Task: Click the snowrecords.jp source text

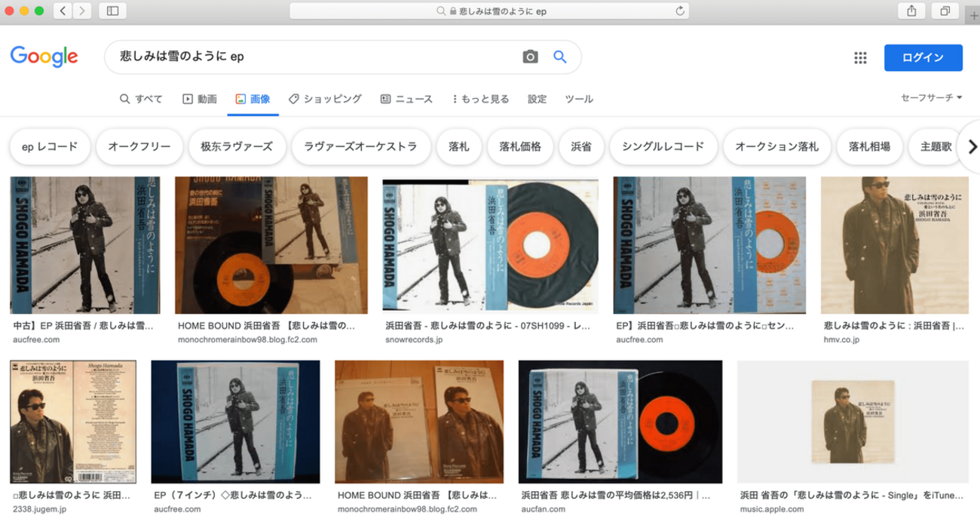Action: click(x=414, y=340)
